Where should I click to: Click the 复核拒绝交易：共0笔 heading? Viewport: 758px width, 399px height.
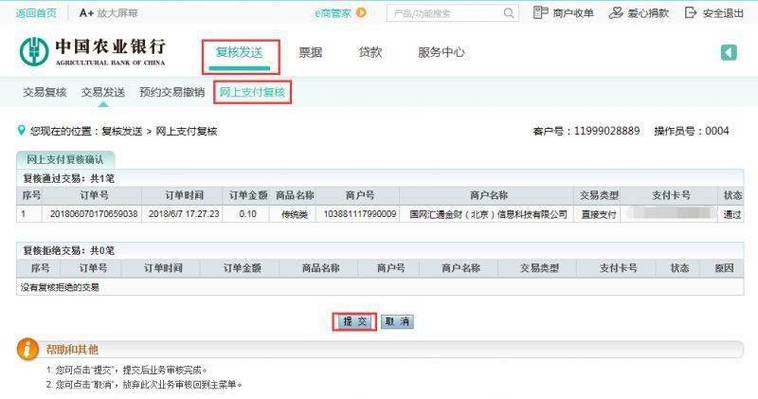(69, 251)
